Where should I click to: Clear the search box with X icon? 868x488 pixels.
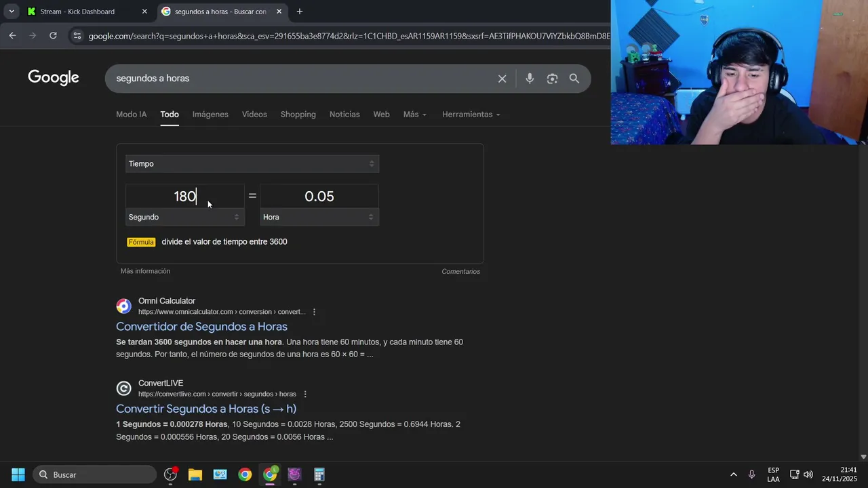(x=502, y=79)
